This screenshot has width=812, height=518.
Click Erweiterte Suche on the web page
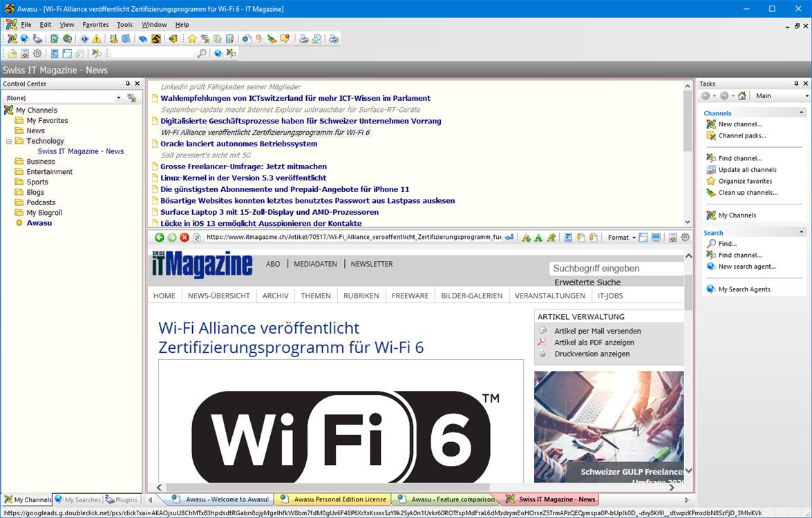tap(587, 282)
